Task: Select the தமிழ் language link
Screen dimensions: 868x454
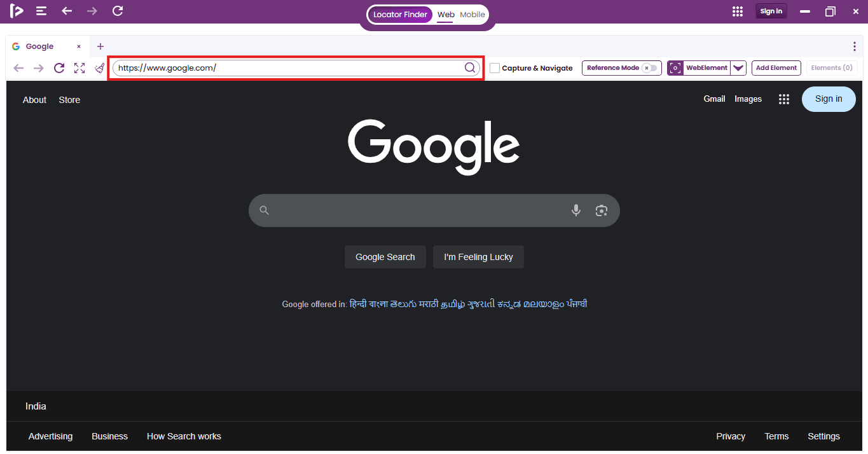Action: click(x=453, y=304)
